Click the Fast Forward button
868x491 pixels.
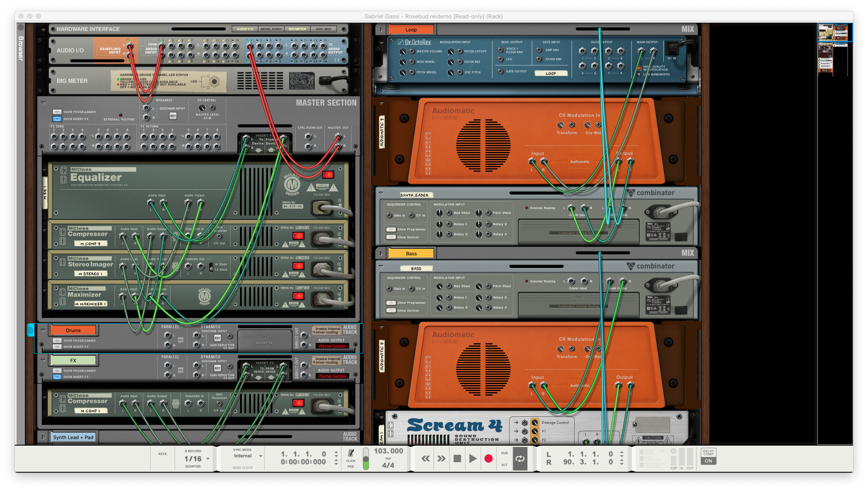(441, 458)
